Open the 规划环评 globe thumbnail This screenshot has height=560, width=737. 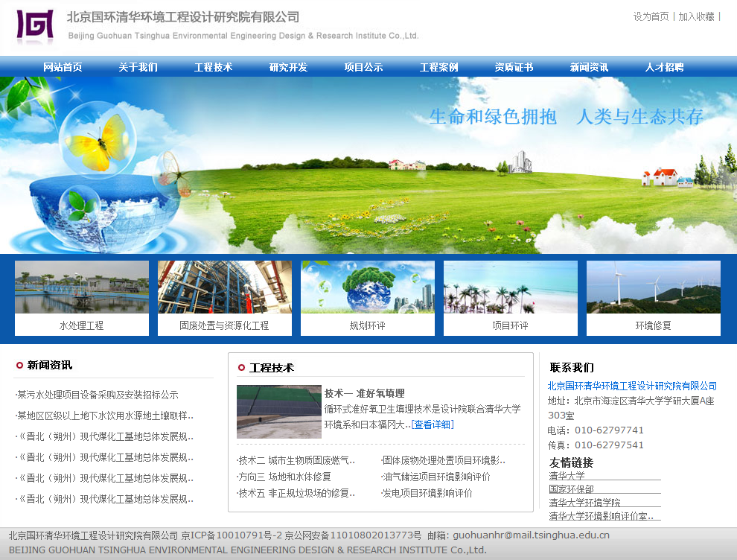click(x=368, y=287)
